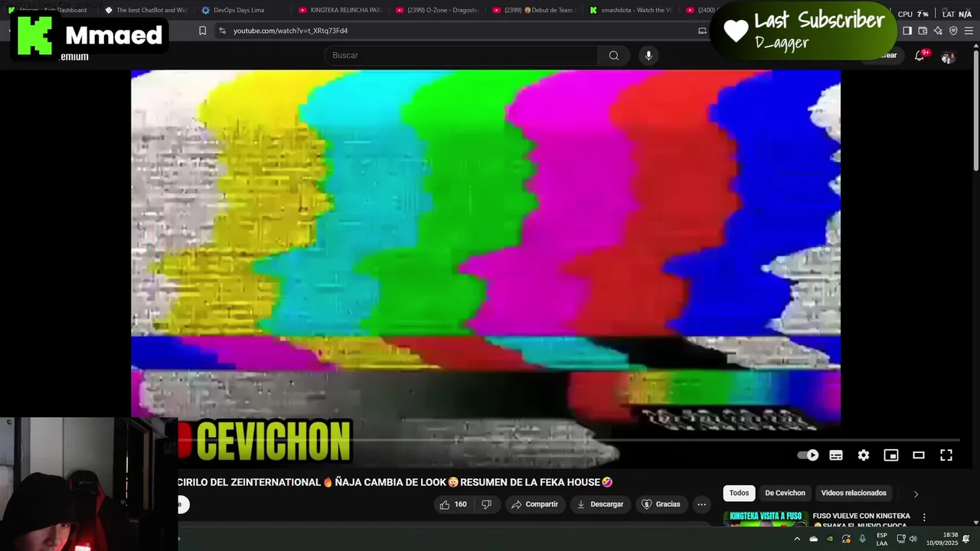The width and height of the screenshot is (980, 551).
Task: Click the Compartir share button
Action: point(534,504)
